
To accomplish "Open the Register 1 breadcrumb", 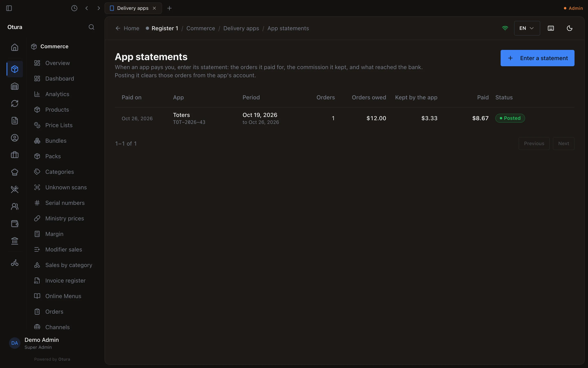I will [162, 28].
